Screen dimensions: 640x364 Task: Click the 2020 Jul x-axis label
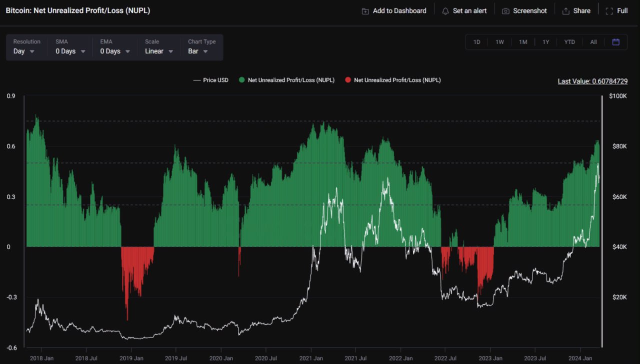[266, 358]
